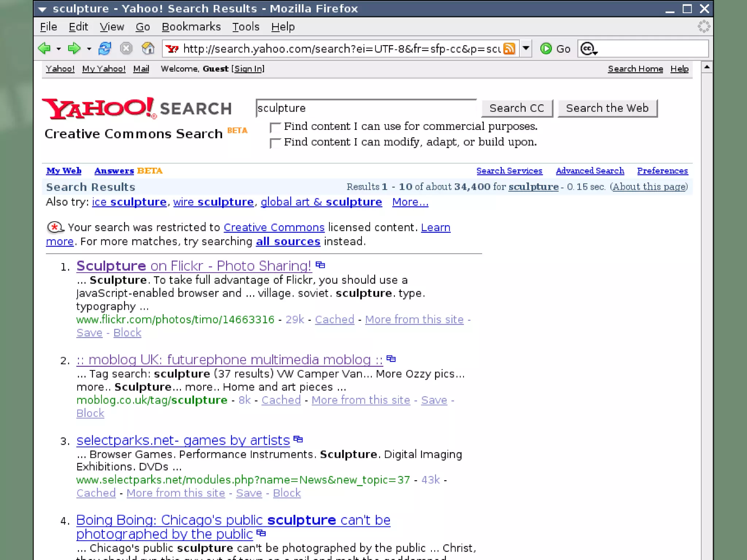The width and height of the screenshot is (747, 560).
Task: Expand the Forward button history dropdown
Action: click(89, 49)
